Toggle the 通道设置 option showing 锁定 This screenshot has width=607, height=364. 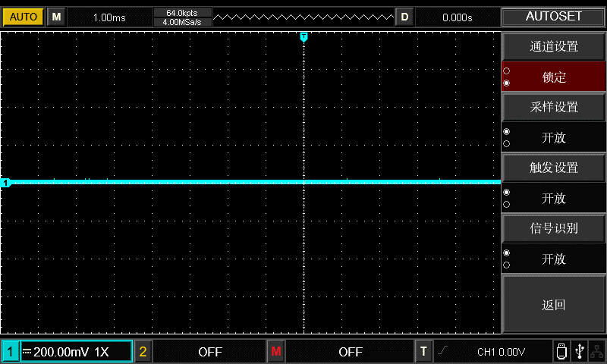554,77
